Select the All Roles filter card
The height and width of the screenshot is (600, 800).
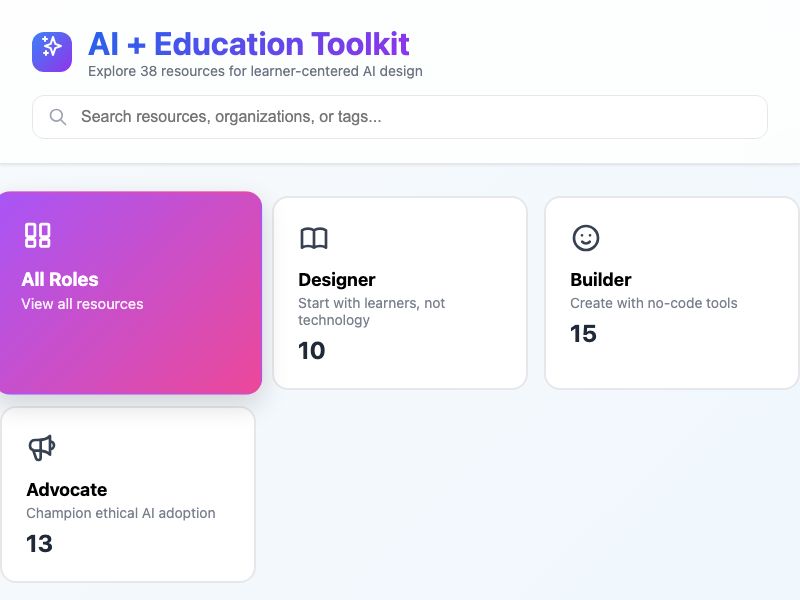pyautogui.click(x=130, y=291)
